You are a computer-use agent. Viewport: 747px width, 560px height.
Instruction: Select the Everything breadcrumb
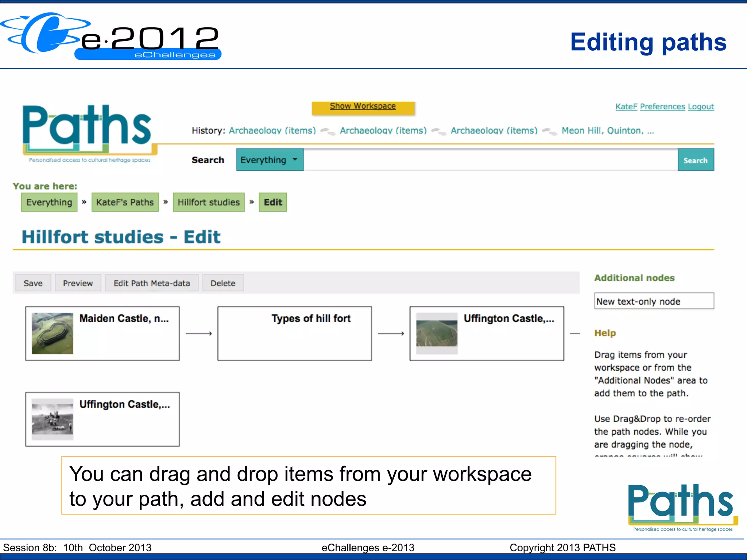(x=49, y=202)
